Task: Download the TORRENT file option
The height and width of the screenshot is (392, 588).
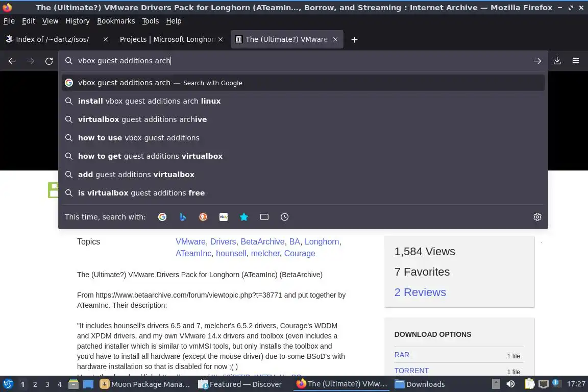Action: [411, 371]
